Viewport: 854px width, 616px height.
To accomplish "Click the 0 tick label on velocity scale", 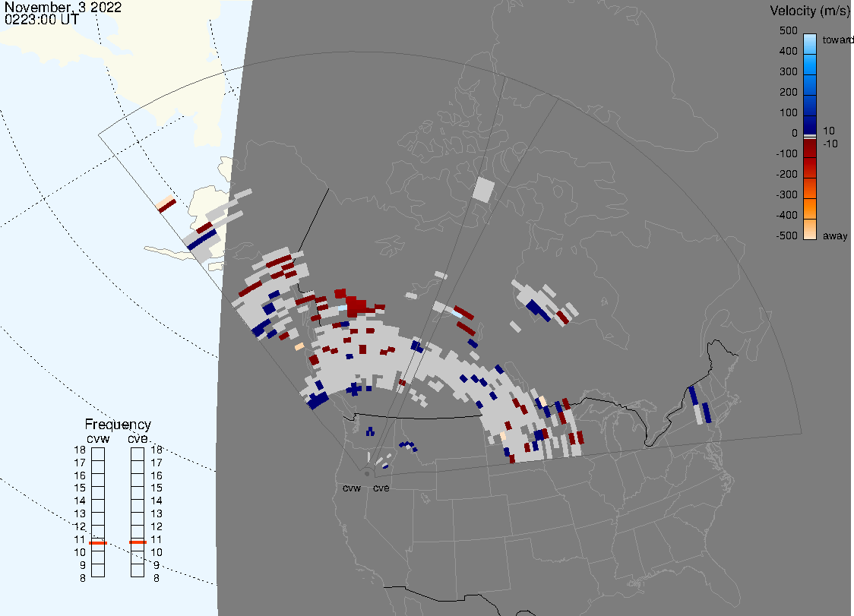I will pyautogui.click(x=795, y=134).
